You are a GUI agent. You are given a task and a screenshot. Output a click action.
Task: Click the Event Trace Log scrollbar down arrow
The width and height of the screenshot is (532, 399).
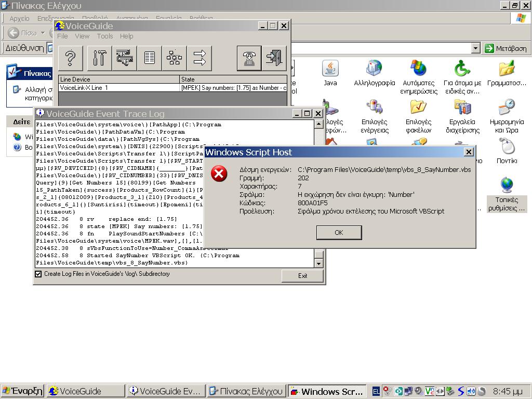coord(318,263)
